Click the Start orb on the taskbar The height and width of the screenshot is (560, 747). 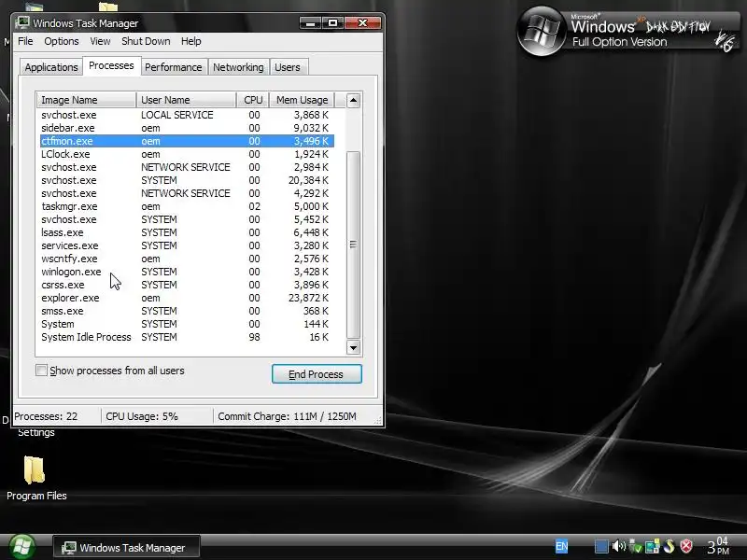pos(21,546)
